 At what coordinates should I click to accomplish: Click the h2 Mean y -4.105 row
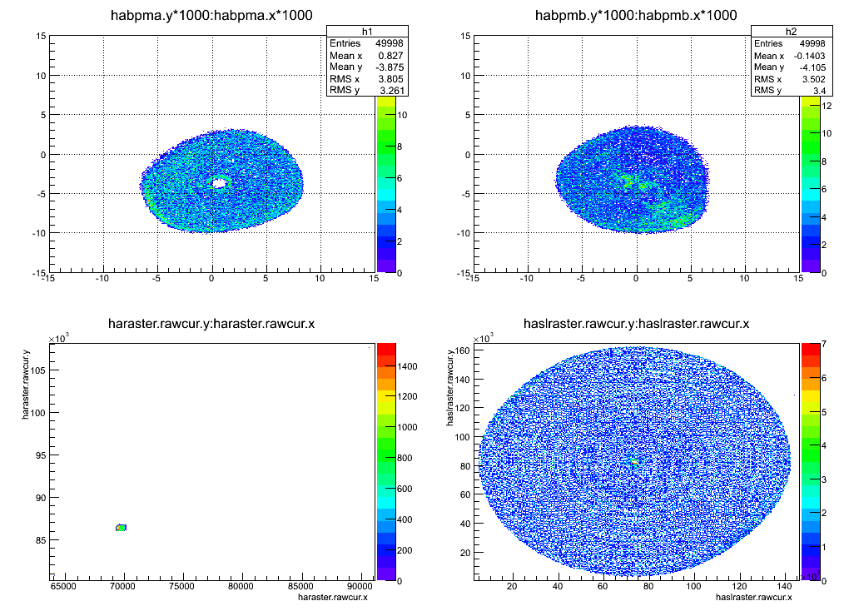(x=792, y=67)
